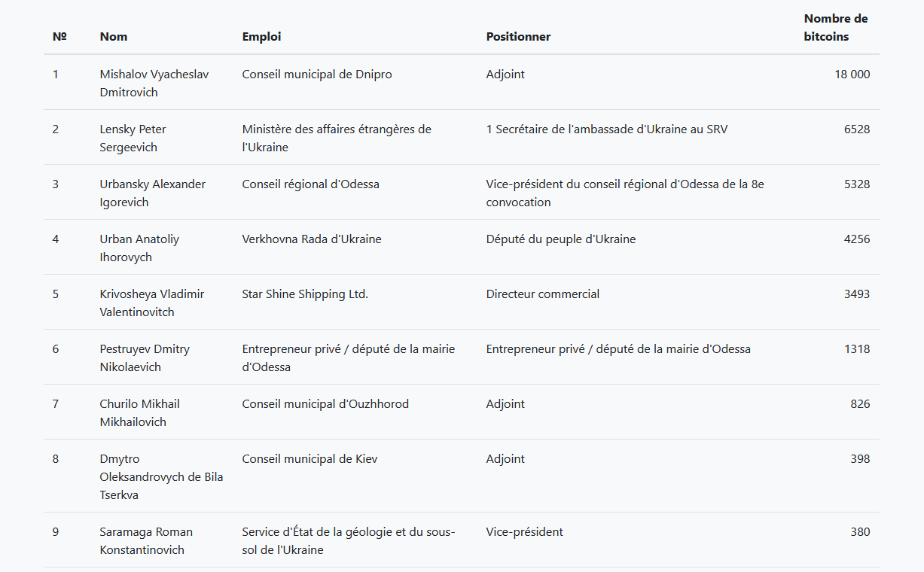Select "Député du peuple d'Ukraine" position
The height and width of the screenshot is (572, 924).
click(561, 239)
